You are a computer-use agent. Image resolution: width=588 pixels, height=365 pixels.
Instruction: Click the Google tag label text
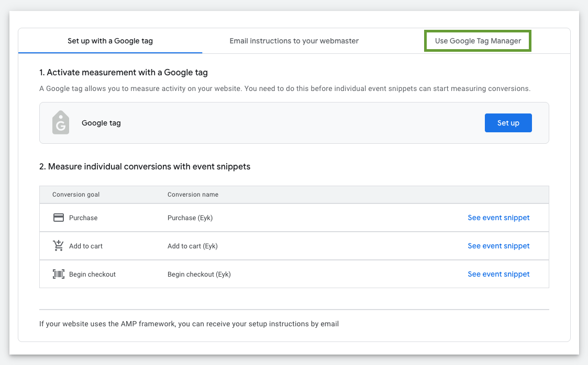pyautogui.click(x=101, y=123)
